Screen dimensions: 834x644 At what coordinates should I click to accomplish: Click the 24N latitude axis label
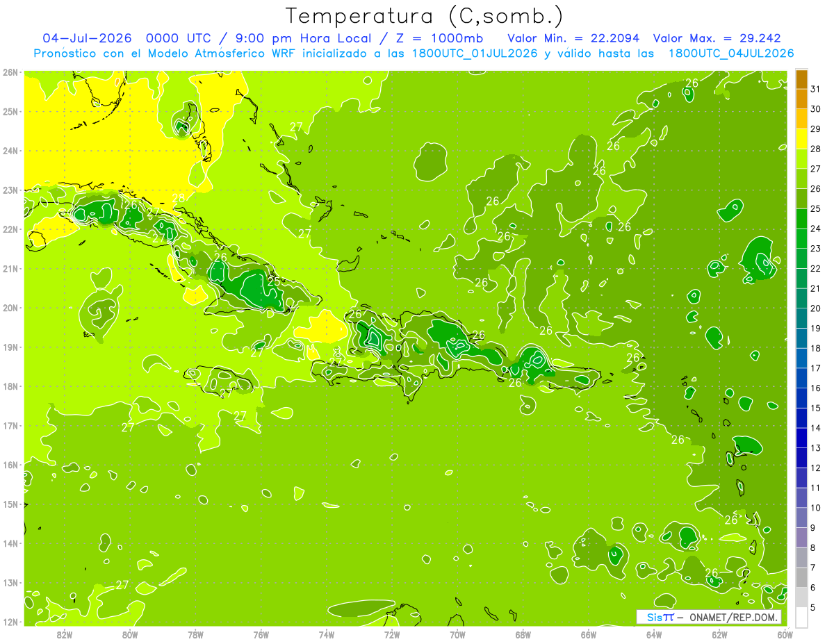pos(10,151)
